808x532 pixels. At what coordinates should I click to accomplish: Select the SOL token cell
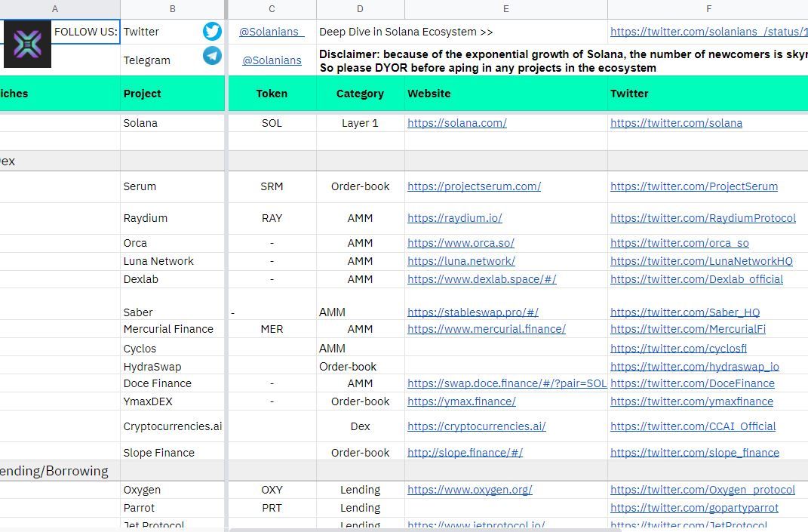272,123
